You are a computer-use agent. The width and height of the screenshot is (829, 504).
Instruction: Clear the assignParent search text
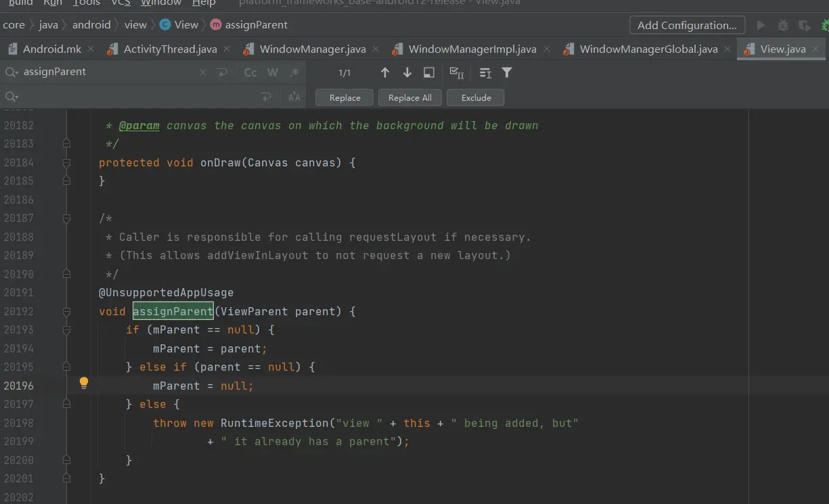(x=204, y=72)
